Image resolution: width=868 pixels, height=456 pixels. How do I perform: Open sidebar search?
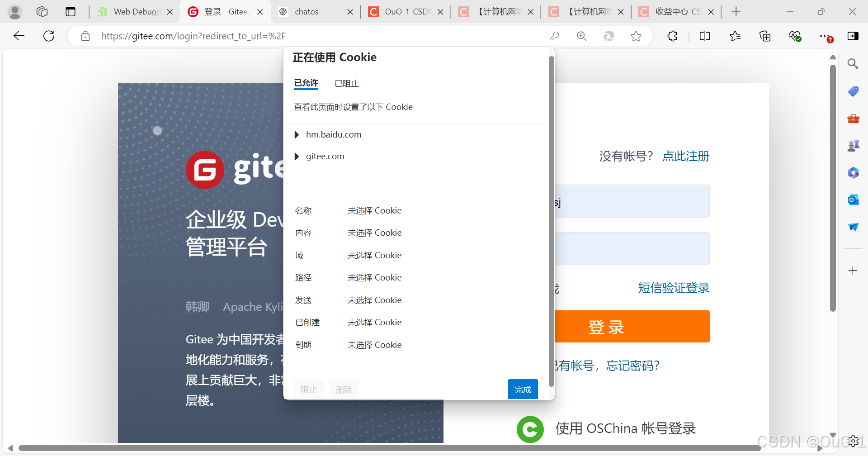point(853,64)
